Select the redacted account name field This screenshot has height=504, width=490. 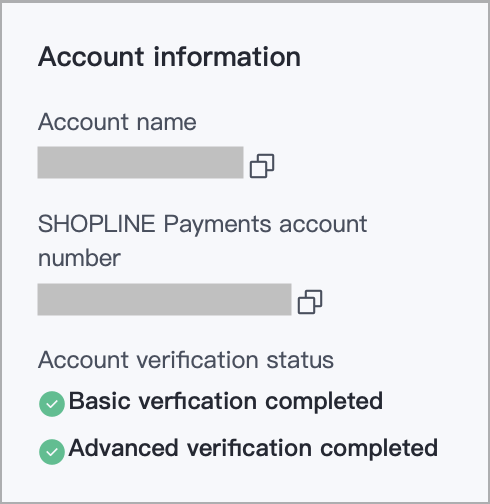[x=140, y=162]
